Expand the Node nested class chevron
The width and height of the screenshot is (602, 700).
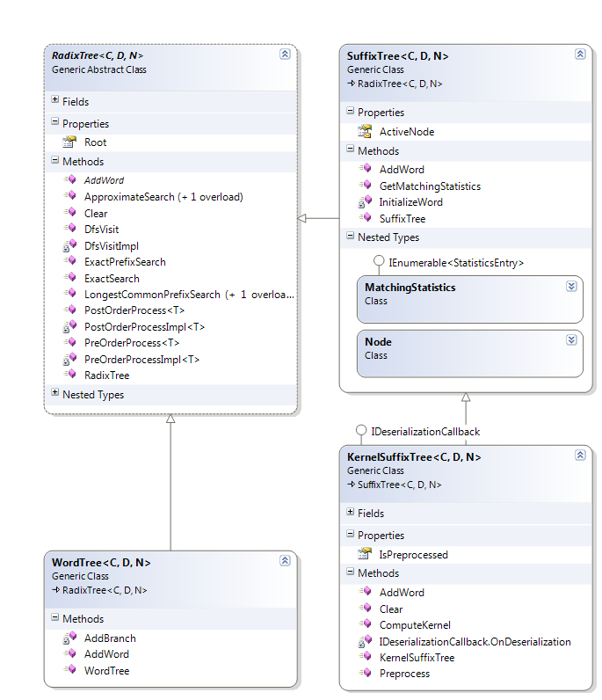(x=571, y=340)
